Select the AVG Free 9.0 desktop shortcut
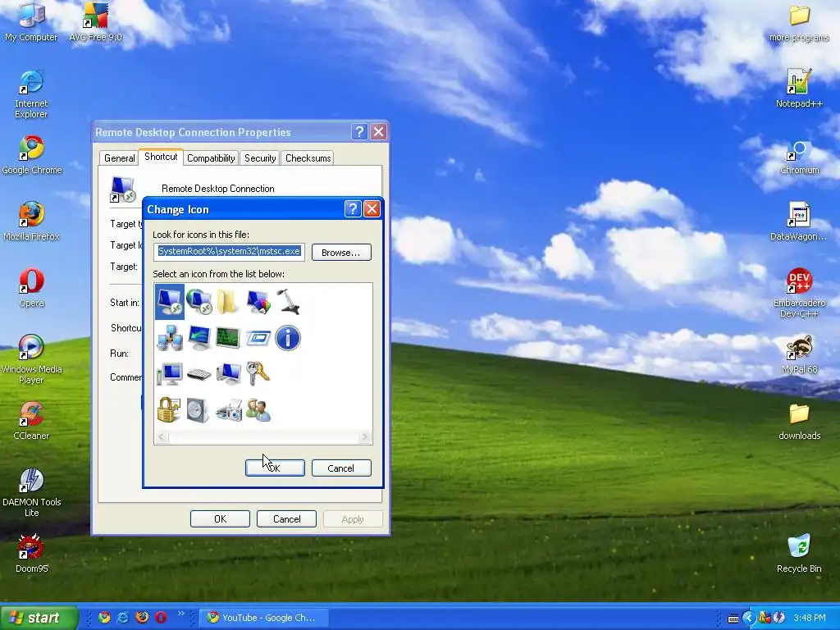This screenshot has height=630, width=840. click(96, 22)
